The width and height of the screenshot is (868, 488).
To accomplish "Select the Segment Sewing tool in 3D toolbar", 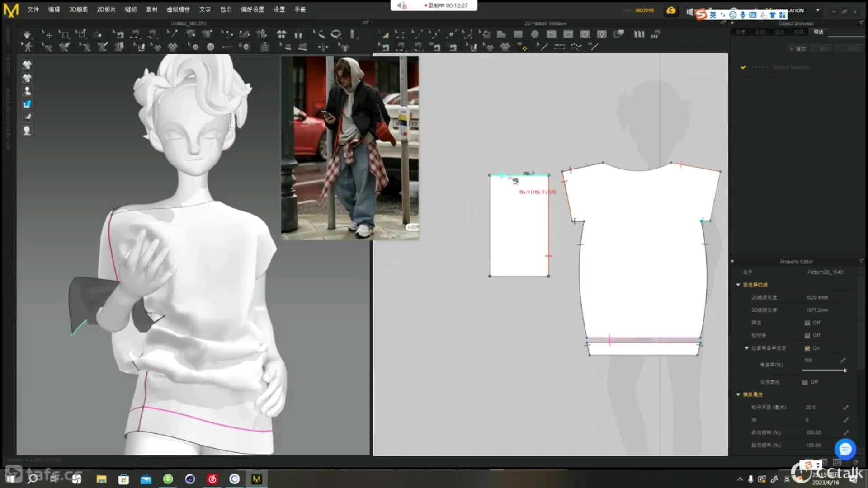I will click(135, 34).
